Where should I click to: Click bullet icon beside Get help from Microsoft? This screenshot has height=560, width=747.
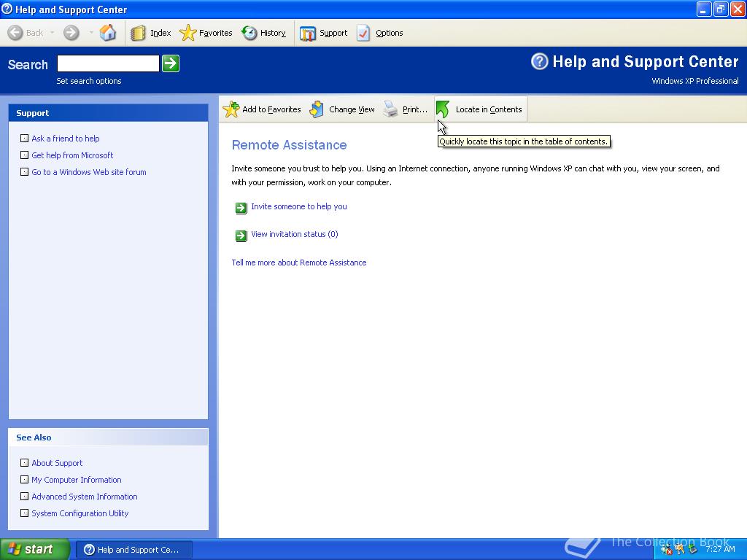24,155
